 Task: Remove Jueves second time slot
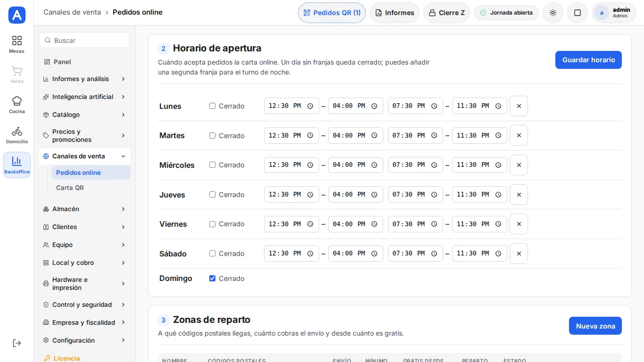click(519, 195)
